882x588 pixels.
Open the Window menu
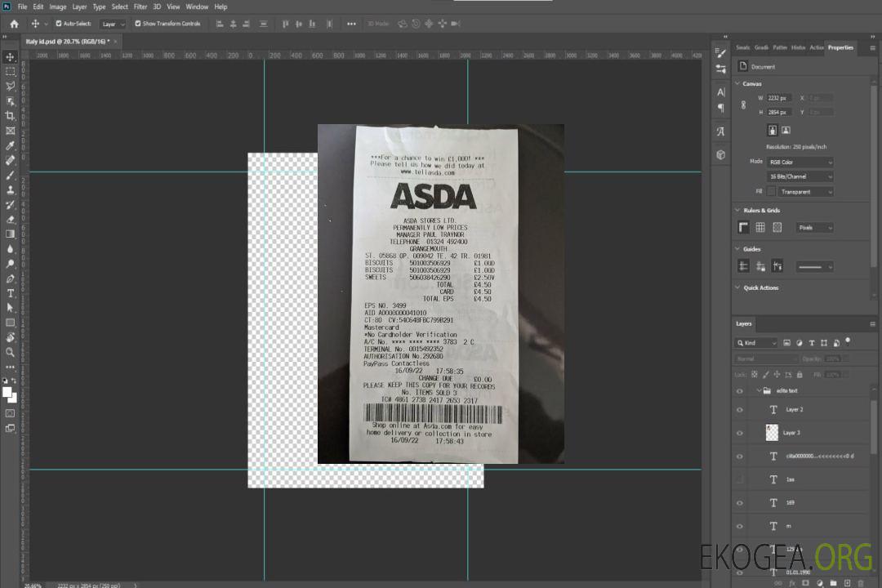click(x=197, y=7)
